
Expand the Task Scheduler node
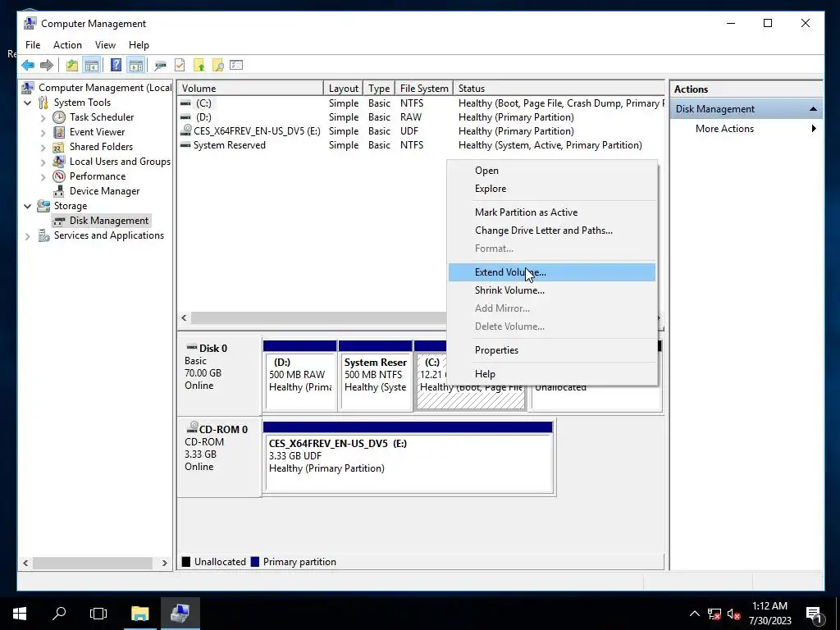[43, 117]
